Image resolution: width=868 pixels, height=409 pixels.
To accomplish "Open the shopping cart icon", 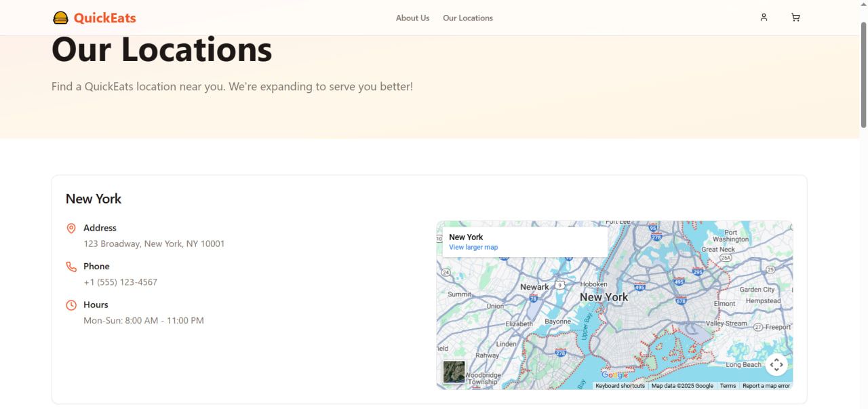I will click(795, 18).
